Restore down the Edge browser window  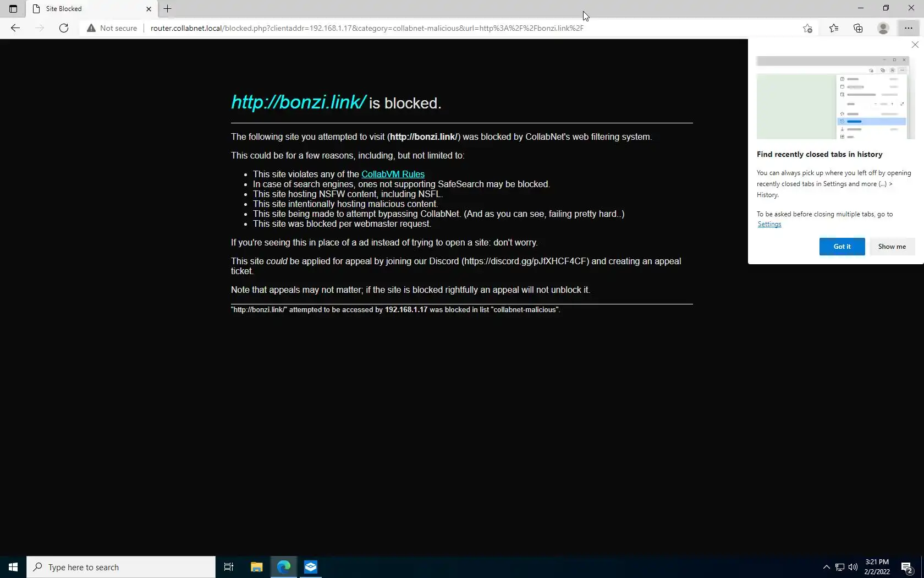coord(886,8)
